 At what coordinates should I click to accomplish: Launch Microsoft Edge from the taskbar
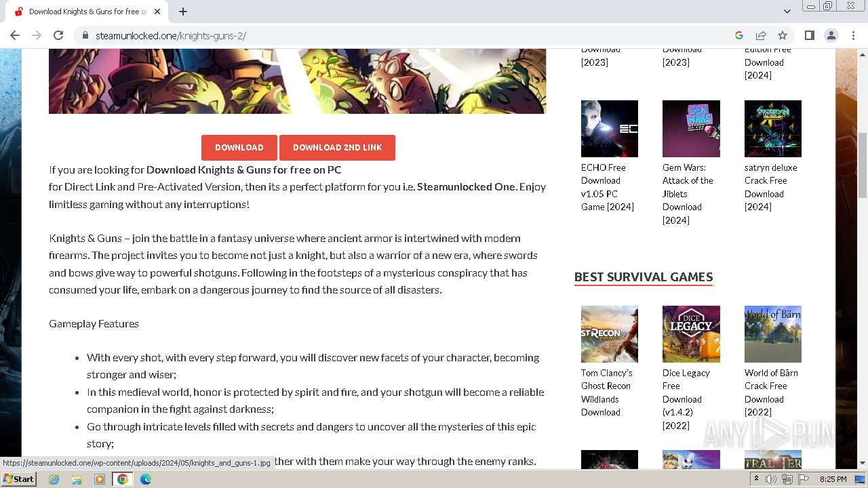point(146,479)
